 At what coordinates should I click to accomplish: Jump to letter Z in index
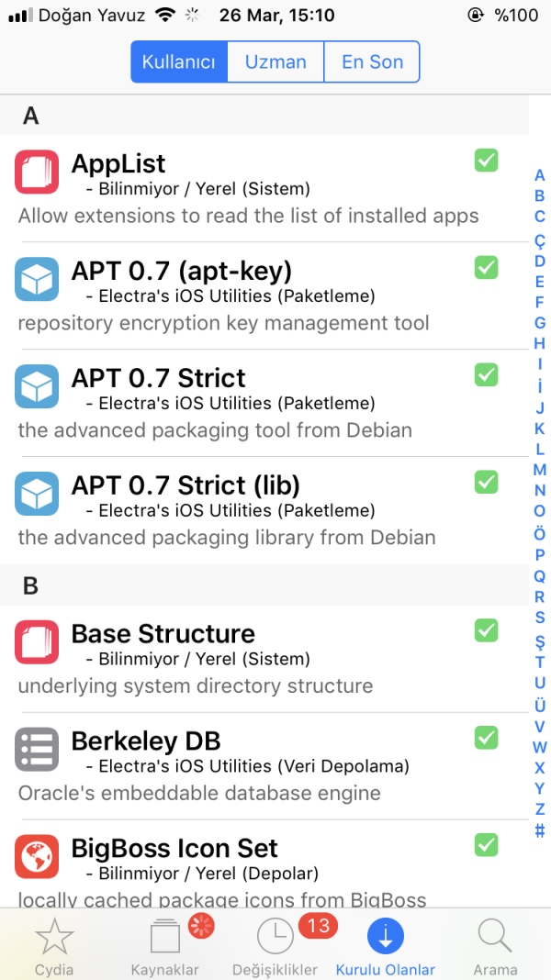pyautogui.click(x=540, y=809)
